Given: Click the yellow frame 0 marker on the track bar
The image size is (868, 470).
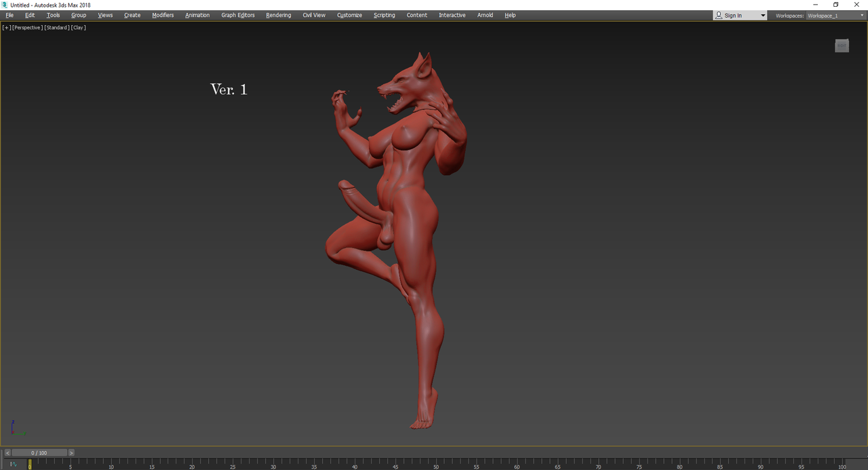Looking at the screenshot, I should [29, 465].
